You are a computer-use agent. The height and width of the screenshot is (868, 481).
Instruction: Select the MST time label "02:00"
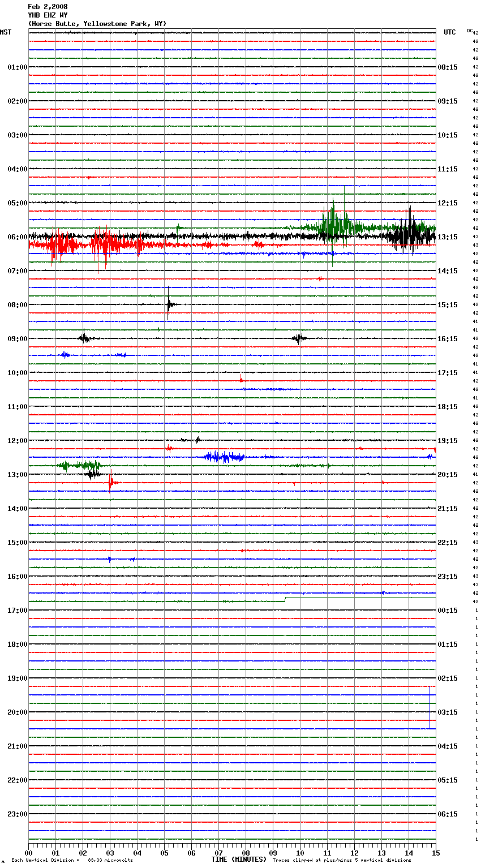click(x=18, y=101)
